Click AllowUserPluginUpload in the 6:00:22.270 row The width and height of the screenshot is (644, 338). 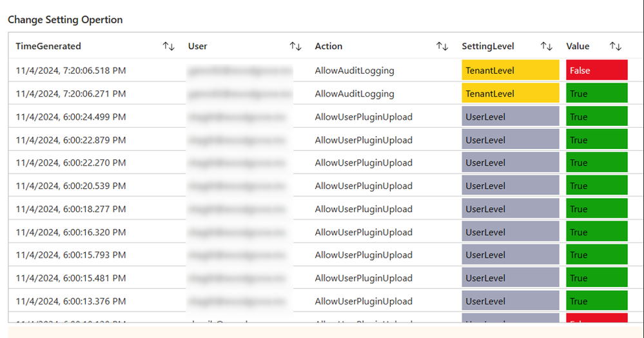coord(364,163)
